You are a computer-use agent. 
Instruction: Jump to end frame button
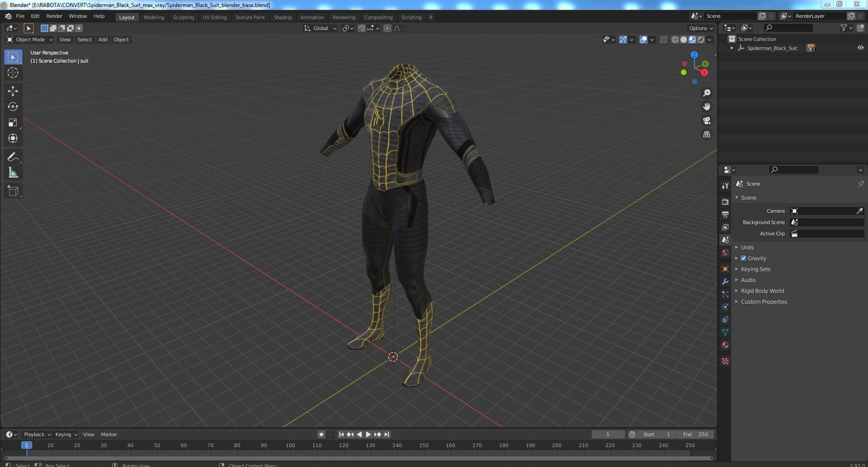tap(387, 434)
